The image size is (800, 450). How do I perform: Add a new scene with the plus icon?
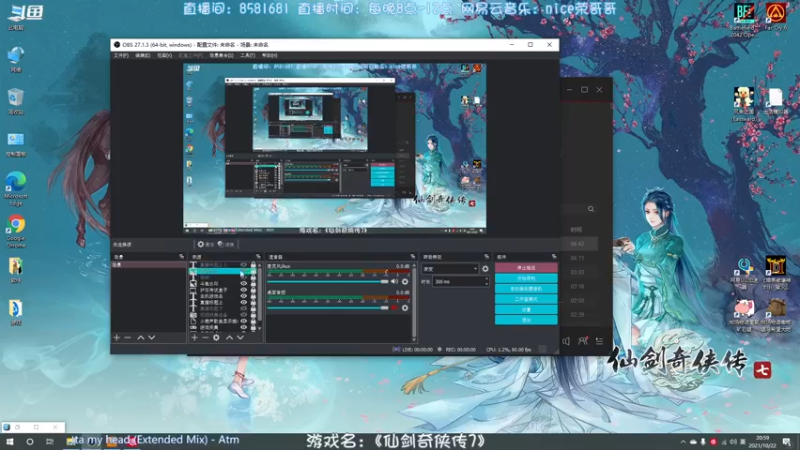[117, 337]
